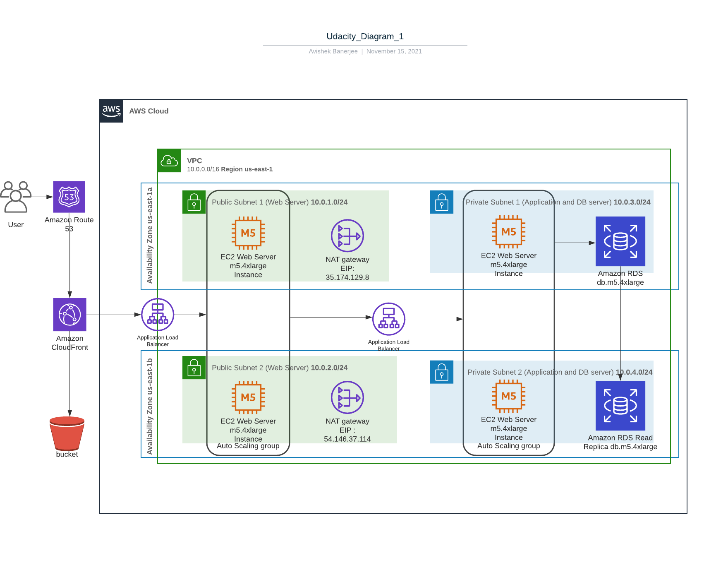Select the M5 EC2 icon in Private Subnet 2
Viewport: 728px width, 563px height.
509,396
